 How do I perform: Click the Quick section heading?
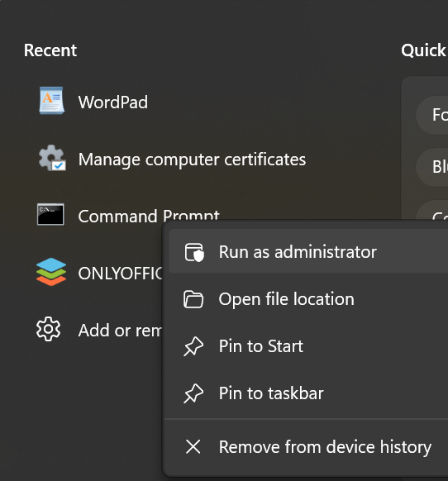pos(423,50)
